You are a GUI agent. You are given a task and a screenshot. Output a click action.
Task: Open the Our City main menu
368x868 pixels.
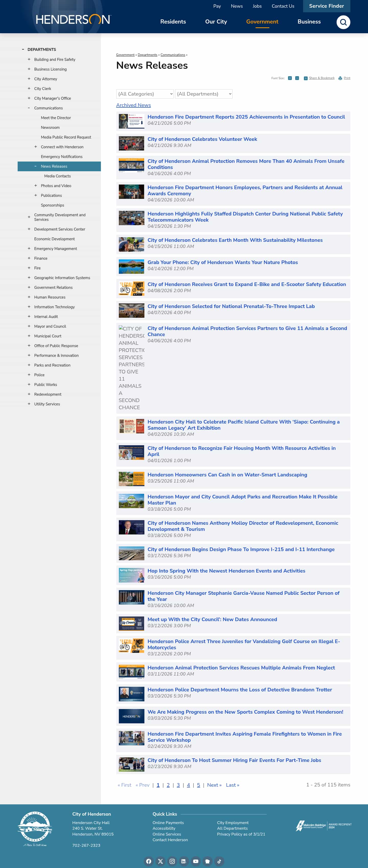pos(216,21)
